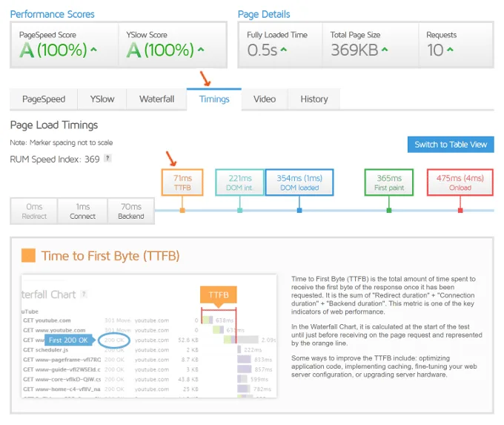Open the YSlow tab
The height and width of the screenshot is (425, 504).
(102, 99)
